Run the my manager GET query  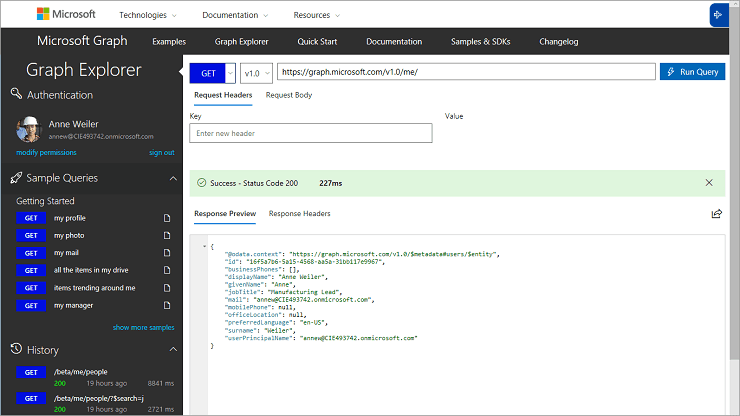pyautogui.click(x=31, y=306)
